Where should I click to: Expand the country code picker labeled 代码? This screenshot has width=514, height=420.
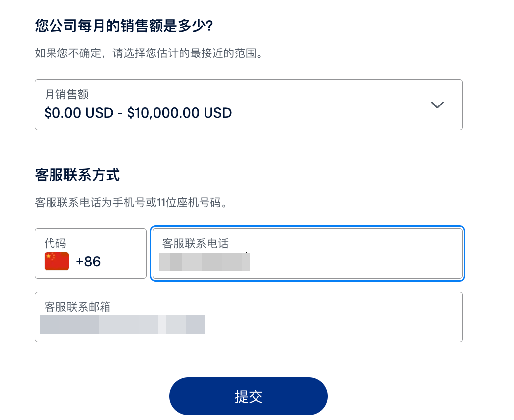[90, 254]
